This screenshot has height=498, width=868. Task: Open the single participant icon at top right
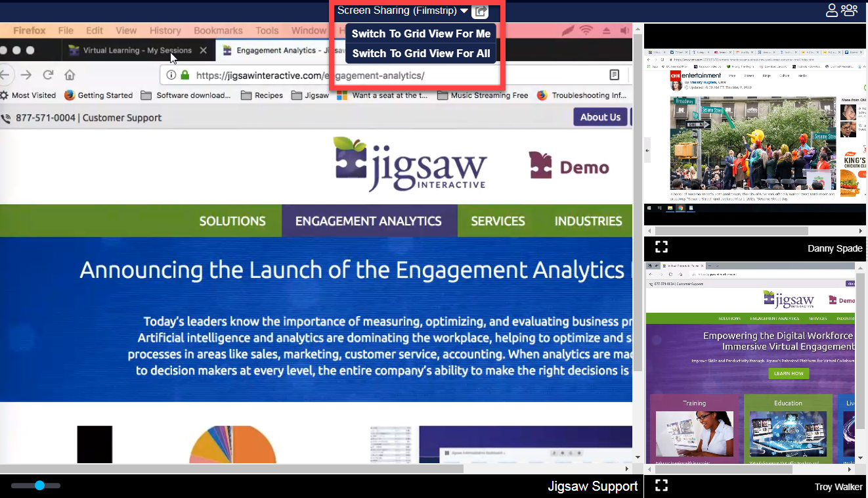pos(831,11)
